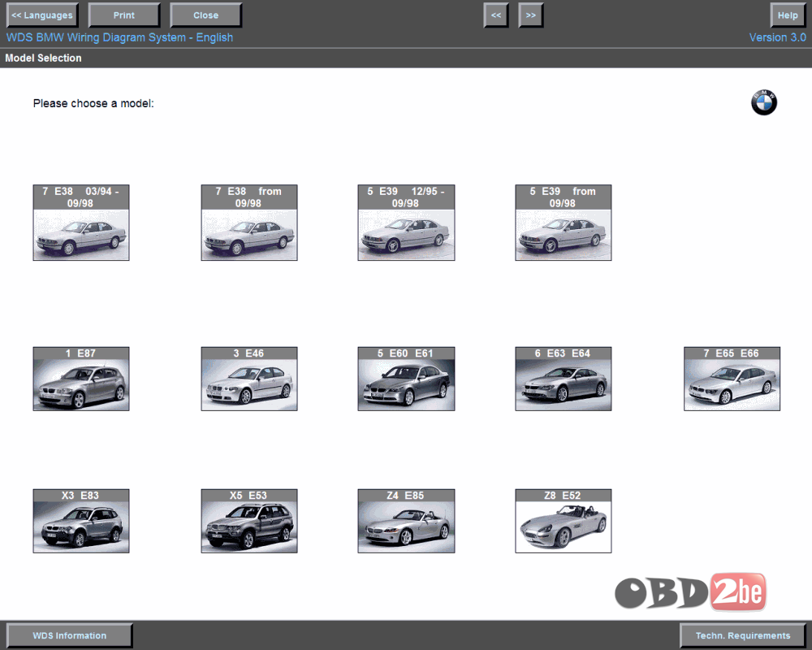Image resolution: width=812 pixels, height=650 pixels.
Task: Select the 5 E39 12/95 - 09/98 model
Action: (406, 223)
